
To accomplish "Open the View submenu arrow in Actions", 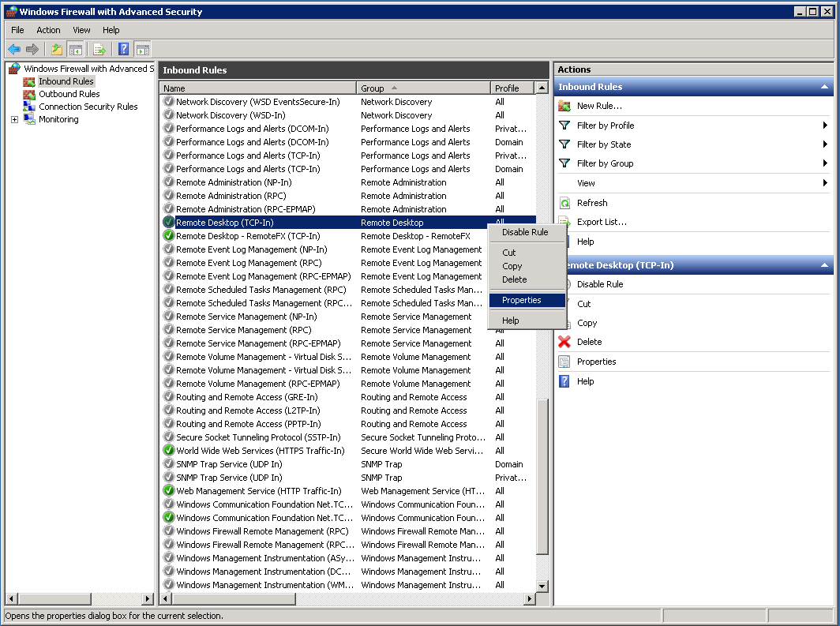I will coord(825,183).
